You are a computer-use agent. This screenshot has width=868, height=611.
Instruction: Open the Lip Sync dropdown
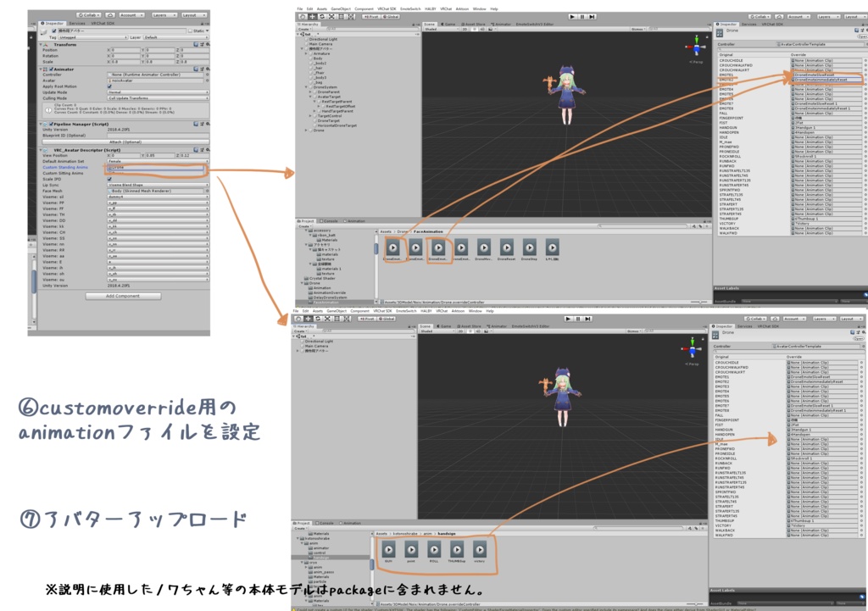[158, 185]
